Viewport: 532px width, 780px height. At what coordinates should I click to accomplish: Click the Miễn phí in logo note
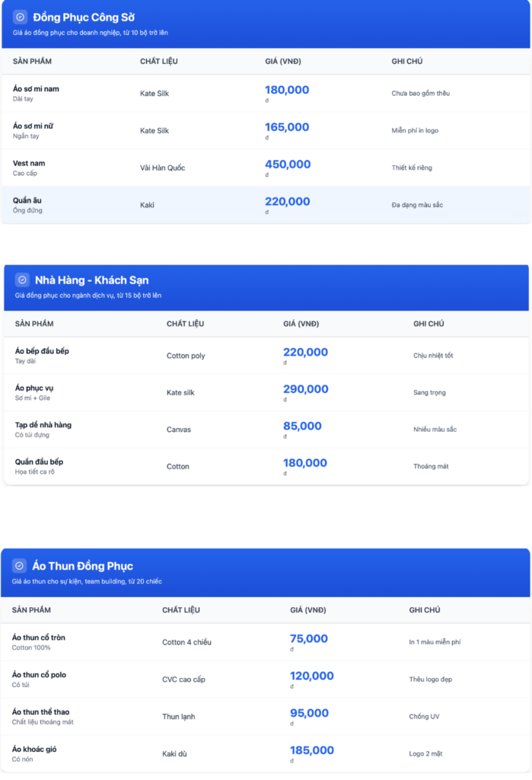[x=415, y=131]
